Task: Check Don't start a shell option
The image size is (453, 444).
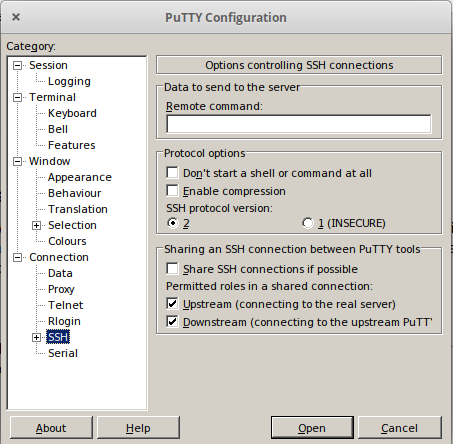Action: [x=172, y=173]
